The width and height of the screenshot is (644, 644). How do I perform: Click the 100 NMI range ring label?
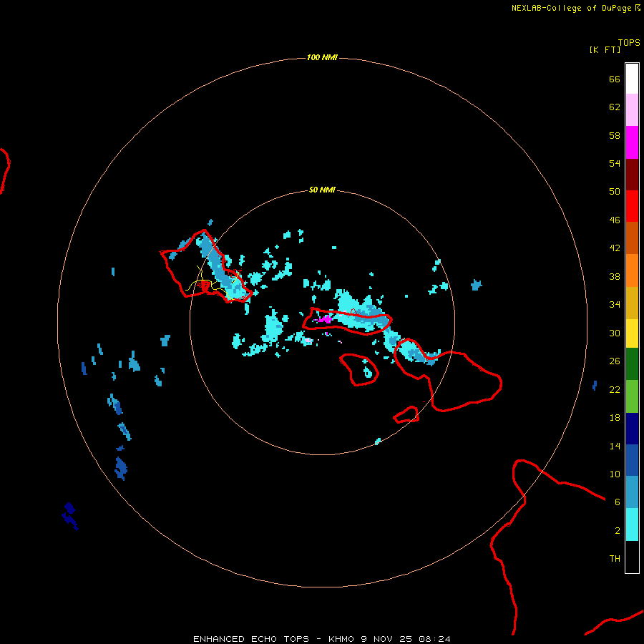(322, 57)
